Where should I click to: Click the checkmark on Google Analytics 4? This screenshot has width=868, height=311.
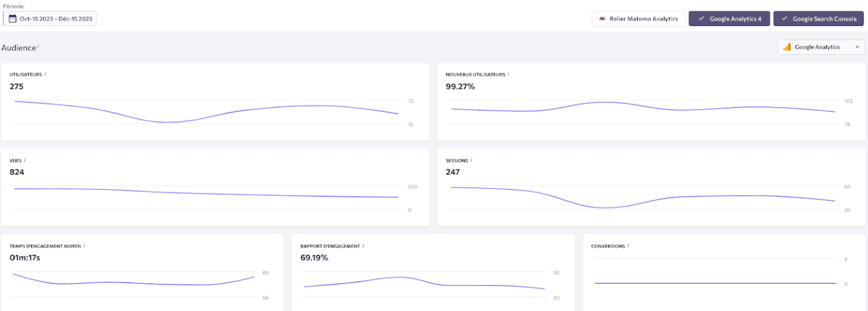coord(701,19)
